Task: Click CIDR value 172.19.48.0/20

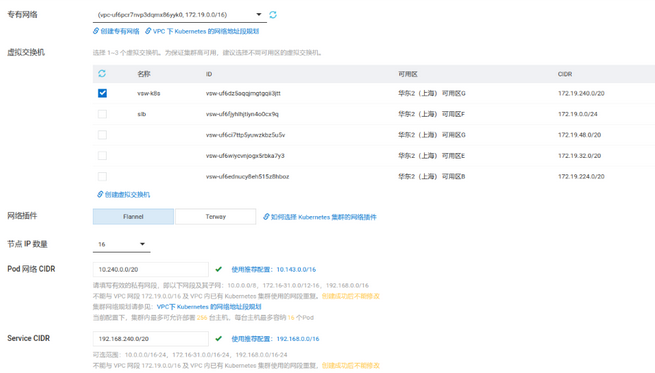Action: click(x=579, y=135)
